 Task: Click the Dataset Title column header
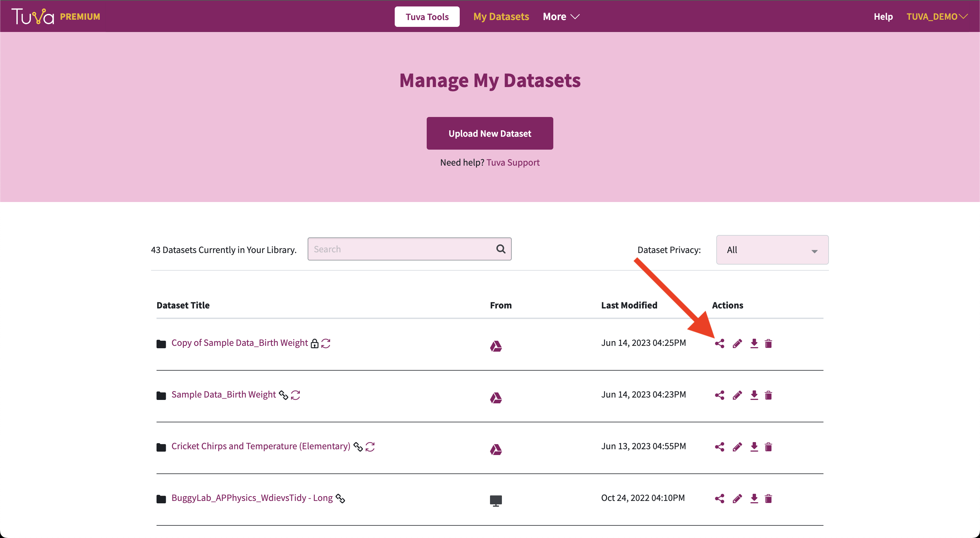pos(183,305)
